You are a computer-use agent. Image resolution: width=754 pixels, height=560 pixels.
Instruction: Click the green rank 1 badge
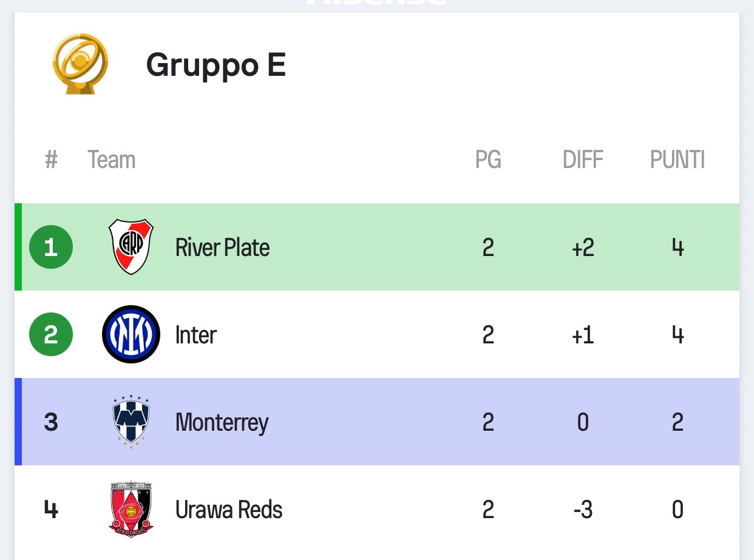(51, 247)
